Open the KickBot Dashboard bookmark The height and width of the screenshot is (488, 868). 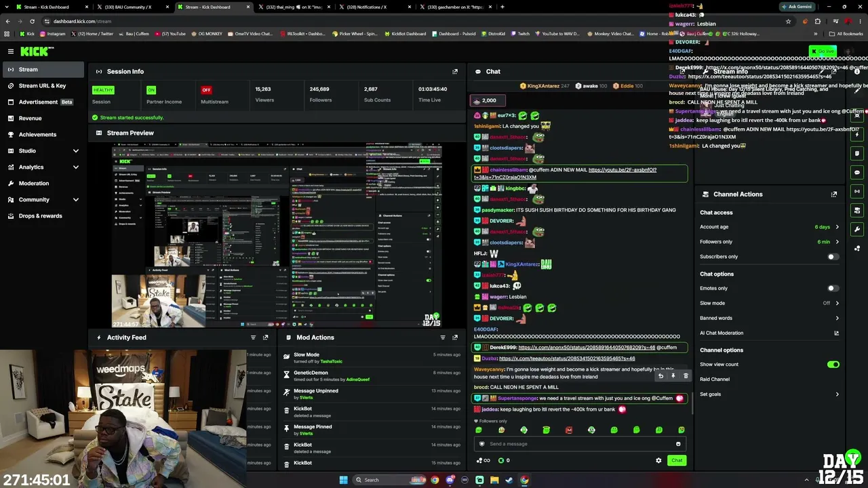pos(406,34)
